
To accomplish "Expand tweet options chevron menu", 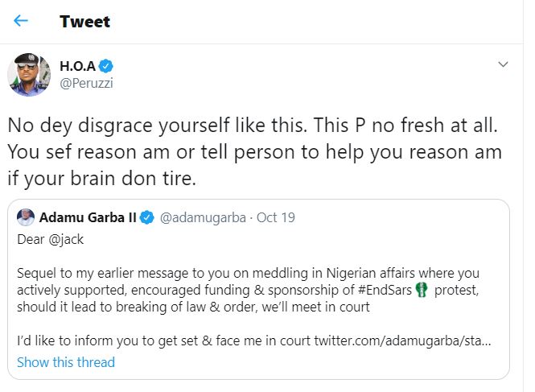I will (x=503, y=64).
